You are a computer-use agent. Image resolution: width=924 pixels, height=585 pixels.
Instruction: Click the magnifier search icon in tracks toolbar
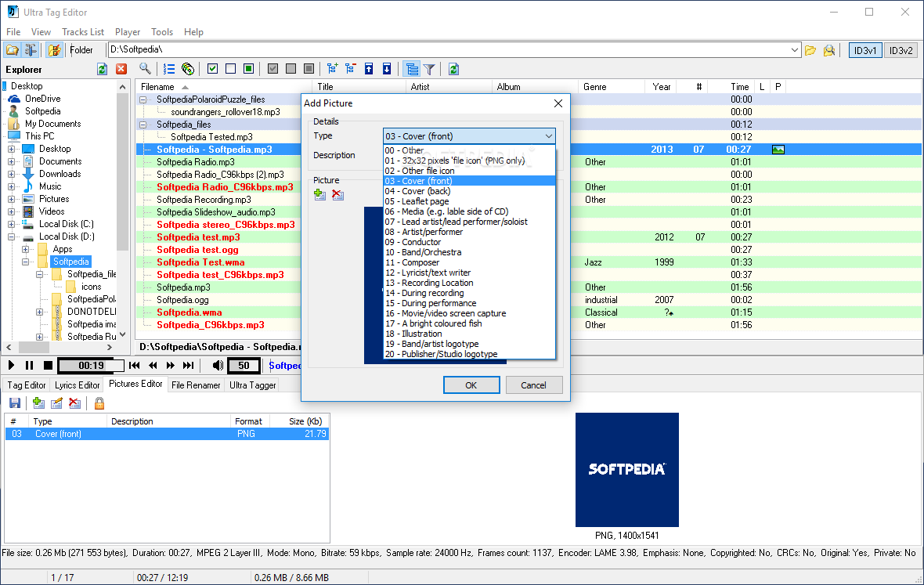(145, 69)
